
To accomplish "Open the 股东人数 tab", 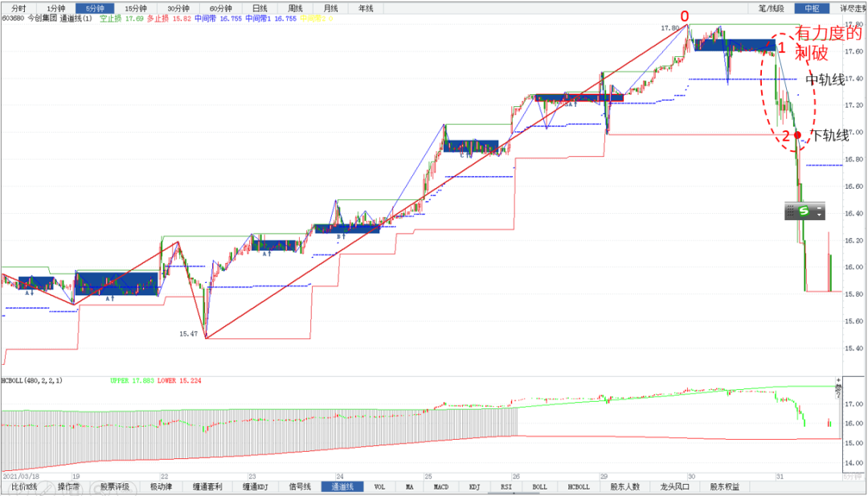I will click(624, 486).
